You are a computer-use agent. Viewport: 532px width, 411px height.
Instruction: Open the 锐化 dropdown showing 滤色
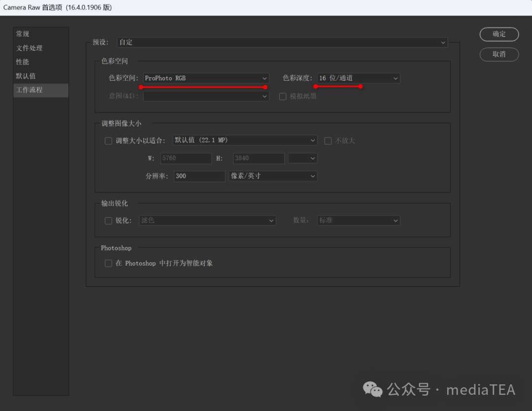click(207, 220)
